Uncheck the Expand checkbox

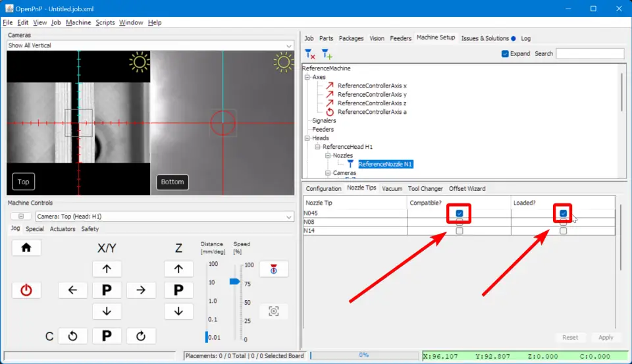[x=505, y=53]
